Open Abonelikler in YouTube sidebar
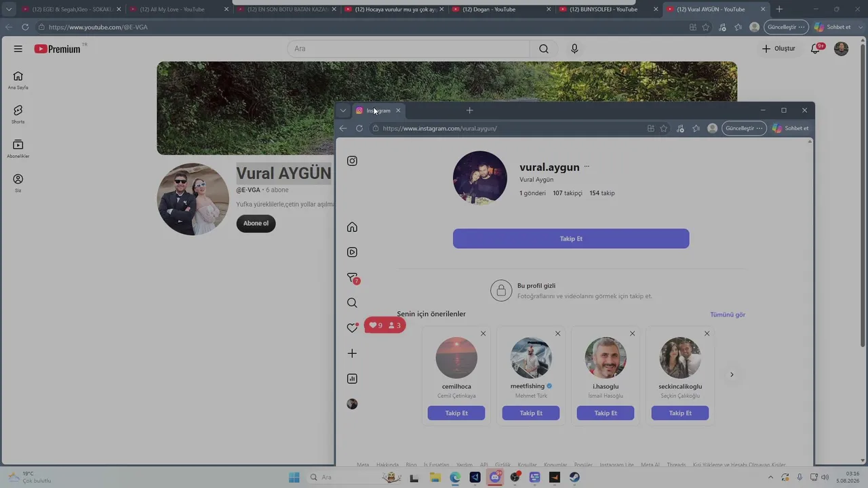The height and width of the screenshot is (488, 868). (x=18, y=148)
